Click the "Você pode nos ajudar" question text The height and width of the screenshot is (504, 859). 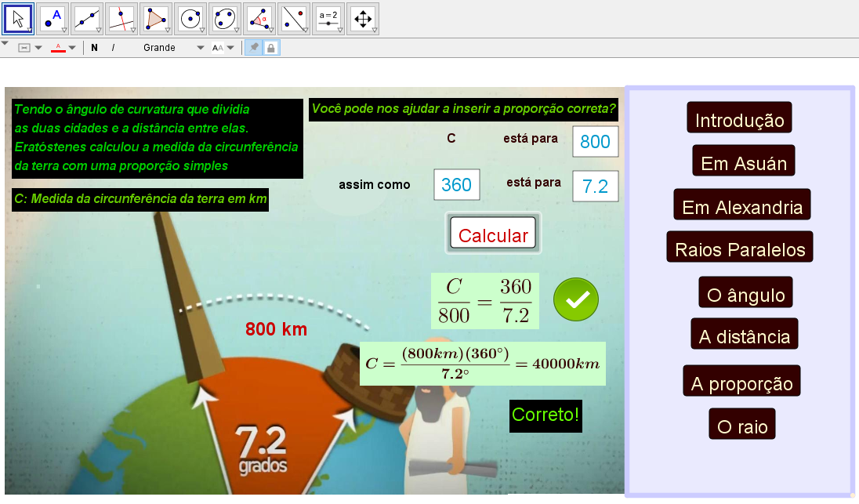463,109
